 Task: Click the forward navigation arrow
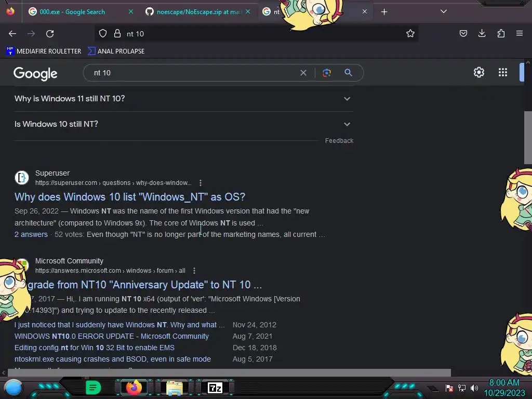pyautogui.click(x=31, y=34)
